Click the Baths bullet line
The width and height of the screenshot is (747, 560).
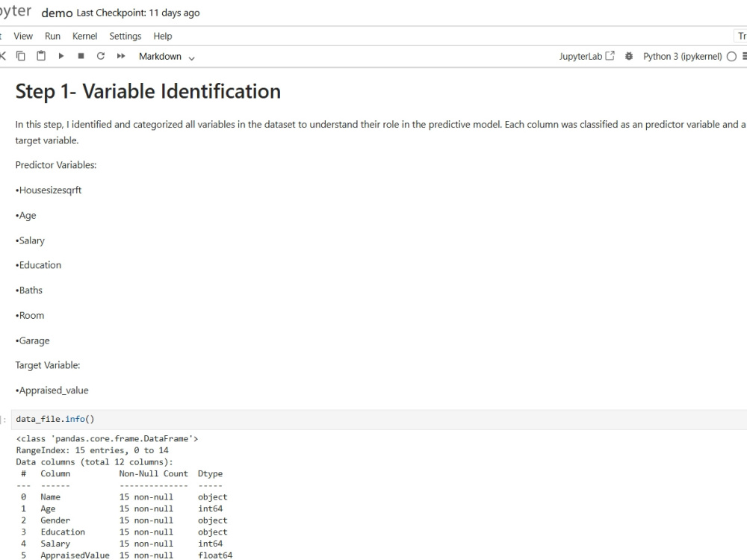[x=28, y=290]
